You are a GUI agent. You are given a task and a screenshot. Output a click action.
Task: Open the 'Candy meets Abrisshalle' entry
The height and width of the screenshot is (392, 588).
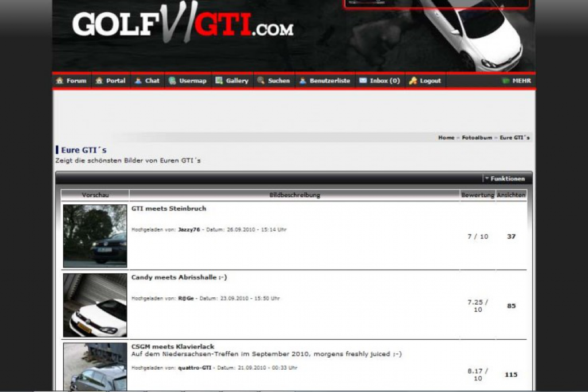point(179,277)
